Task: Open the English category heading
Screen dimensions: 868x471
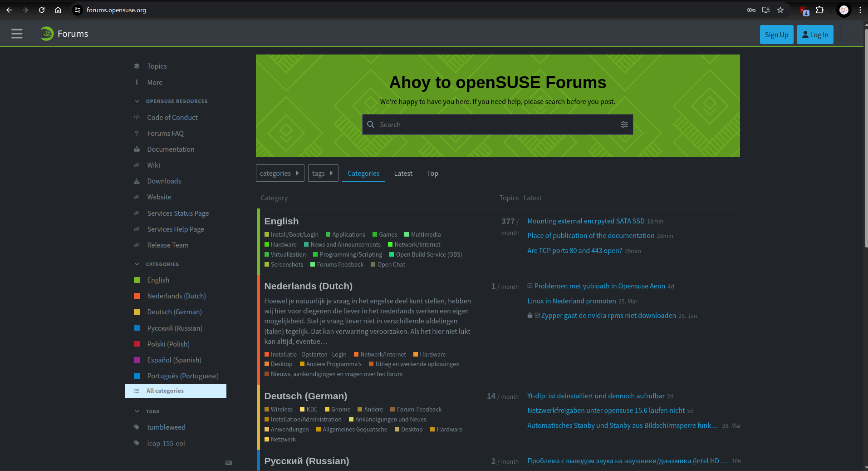Action: coord(281,221)
